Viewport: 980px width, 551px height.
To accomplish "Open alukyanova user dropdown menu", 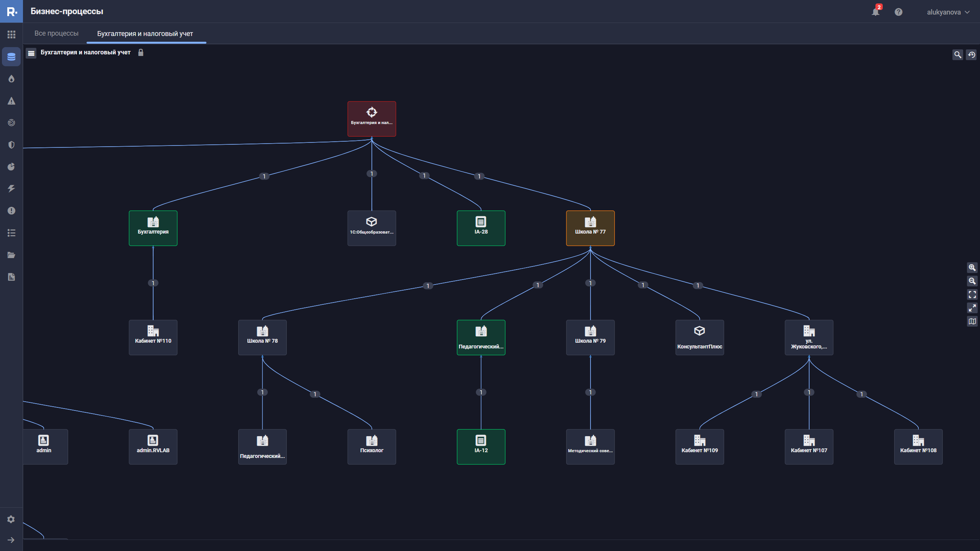I will click(x=948, y=12).
